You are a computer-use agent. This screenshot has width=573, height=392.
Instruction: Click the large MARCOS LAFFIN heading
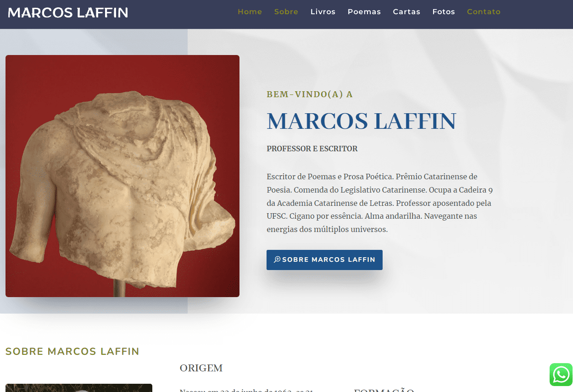click(x=362, y=121)
